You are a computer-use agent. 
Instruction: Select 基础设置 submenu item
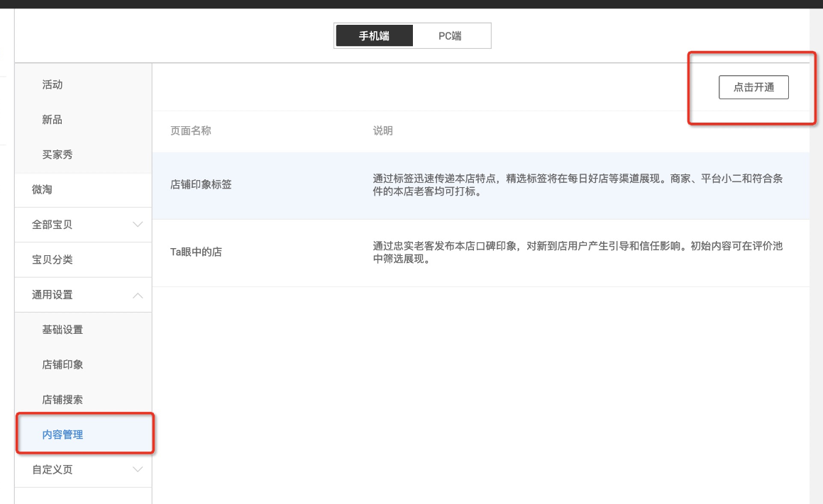(x=62, y=330)
